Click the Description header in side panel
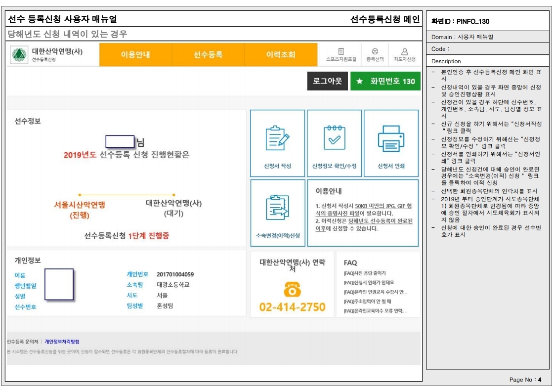 point(446,61)
